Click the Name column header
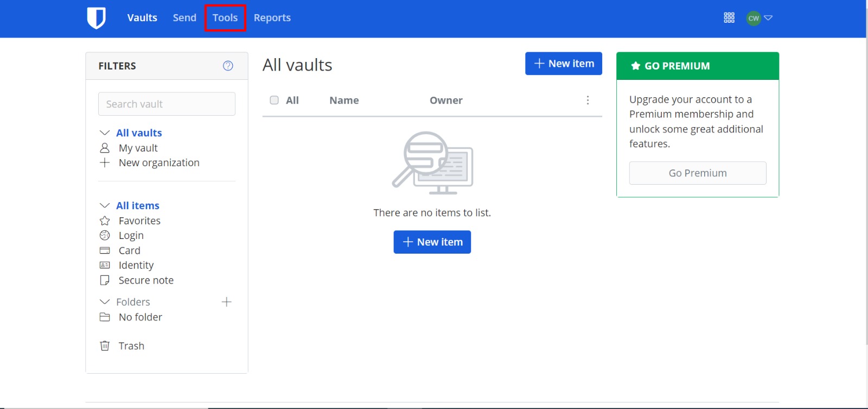868x409 pixels. click(x=344, y=100)
